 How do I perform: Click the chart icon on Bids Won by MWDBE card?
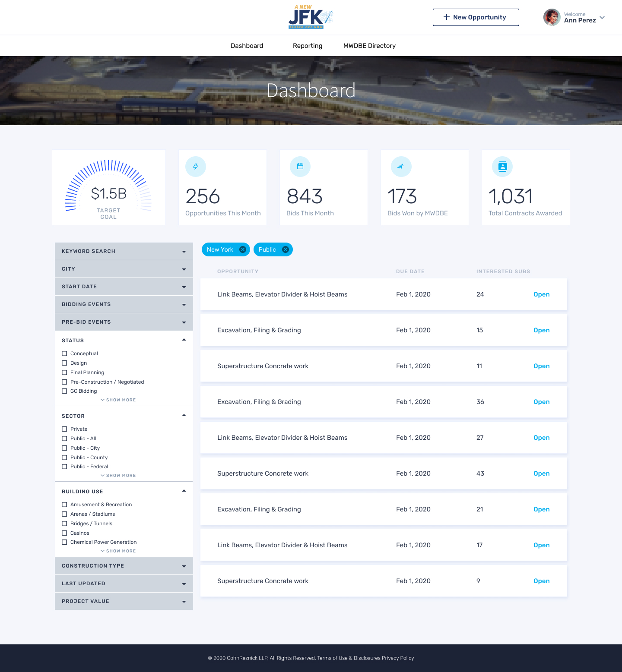tap(401, 167)
